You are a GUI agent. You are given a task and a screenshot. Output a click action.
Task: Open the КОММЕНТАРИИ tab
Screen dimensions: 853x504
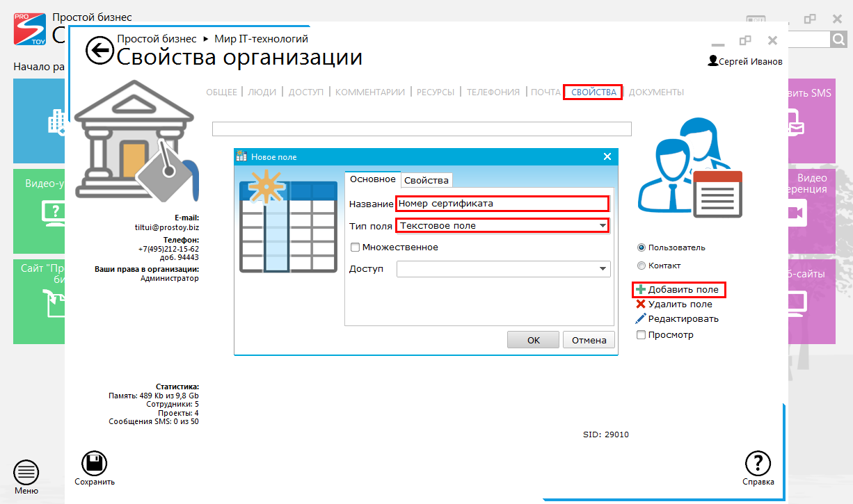(370, 92)
